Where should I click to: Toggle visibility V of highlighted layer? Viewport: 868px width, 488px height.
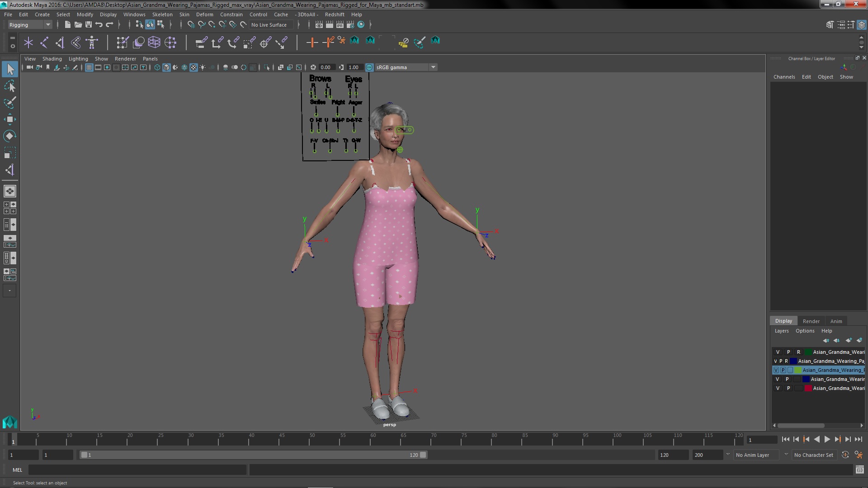click(x=776, y=370)
